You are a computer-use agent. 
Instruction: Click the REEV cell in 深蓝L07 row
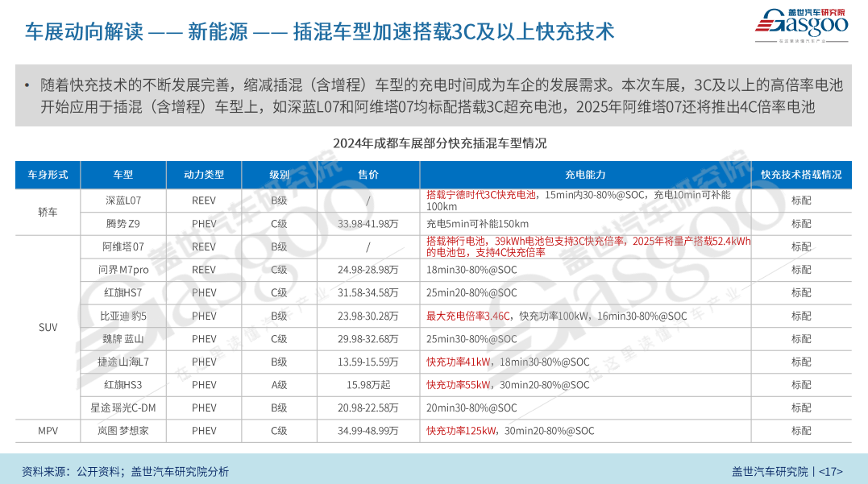click(204, 201)
